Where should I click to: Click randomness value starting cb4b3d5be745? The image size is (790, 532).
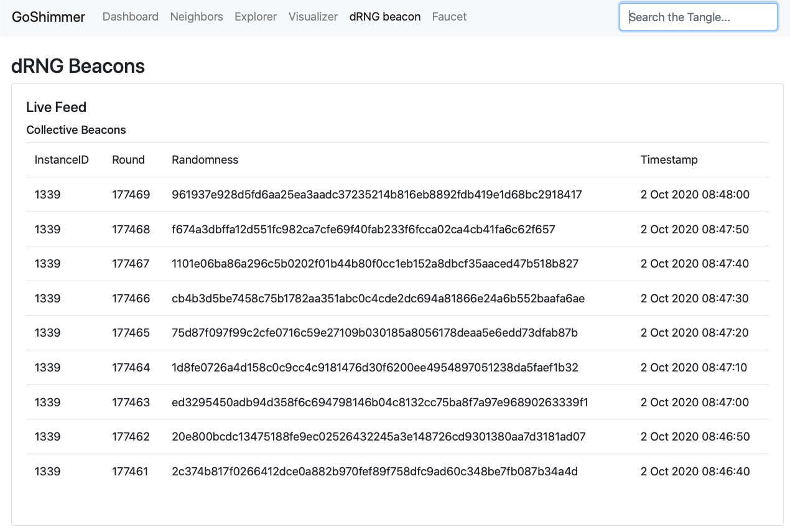378,299
